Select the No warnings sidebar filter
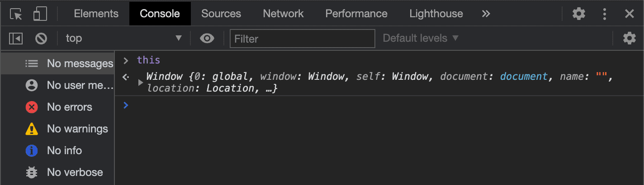 coord(77,129)
